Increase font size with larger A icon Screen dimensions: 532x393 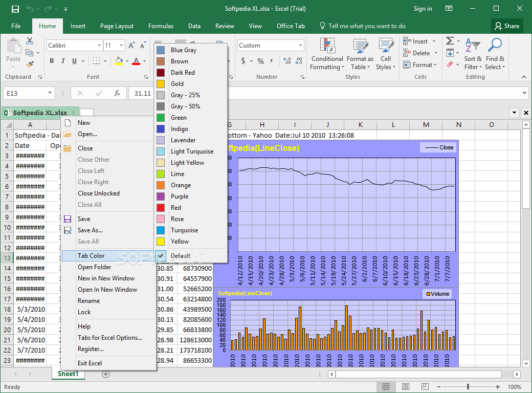point(131,45)
